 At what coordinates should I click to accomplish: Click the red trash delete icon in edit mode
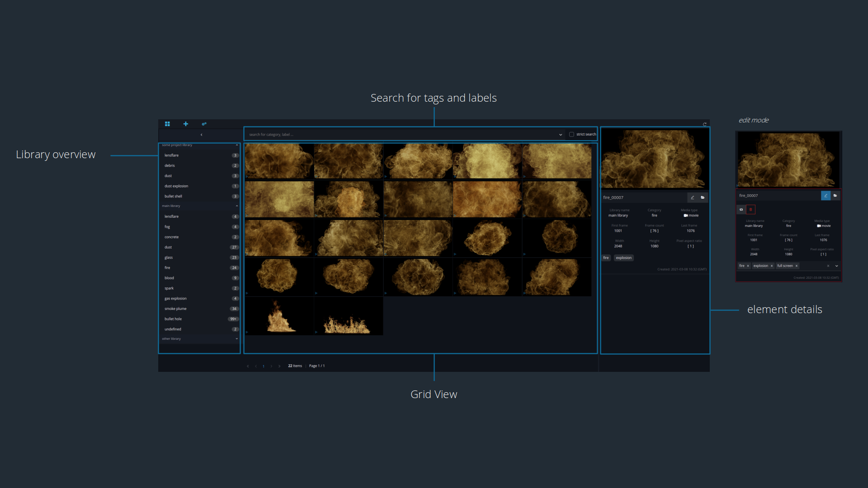pos(750,210)
